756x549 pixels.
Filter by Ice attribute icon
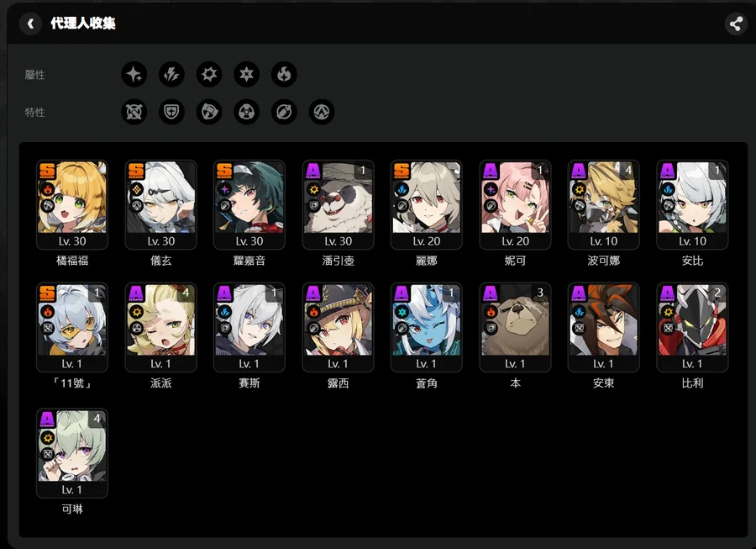tap(247, 74)
